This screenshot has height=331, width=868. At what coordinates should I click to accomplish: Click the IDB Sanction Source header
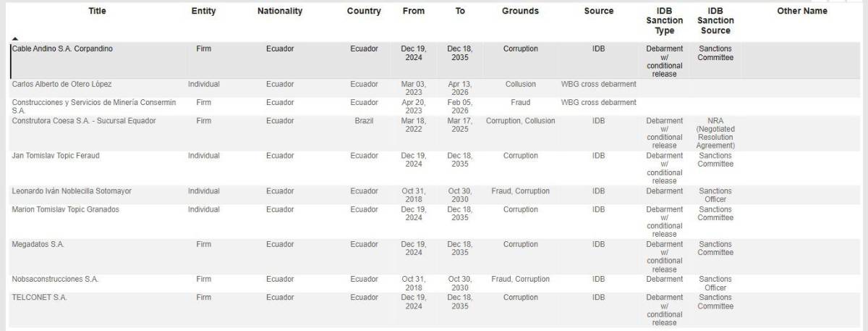(x=715, y=21)
